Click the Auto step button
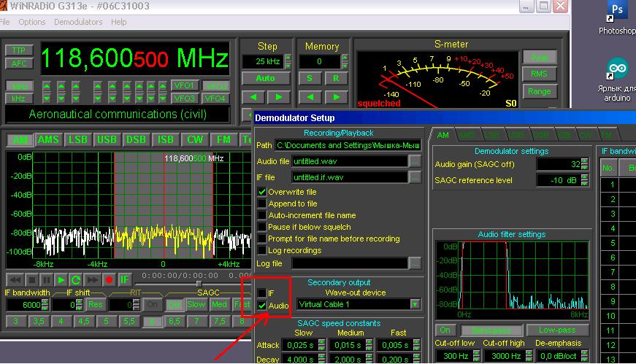636x364 pixels. [x=266, y=78]
